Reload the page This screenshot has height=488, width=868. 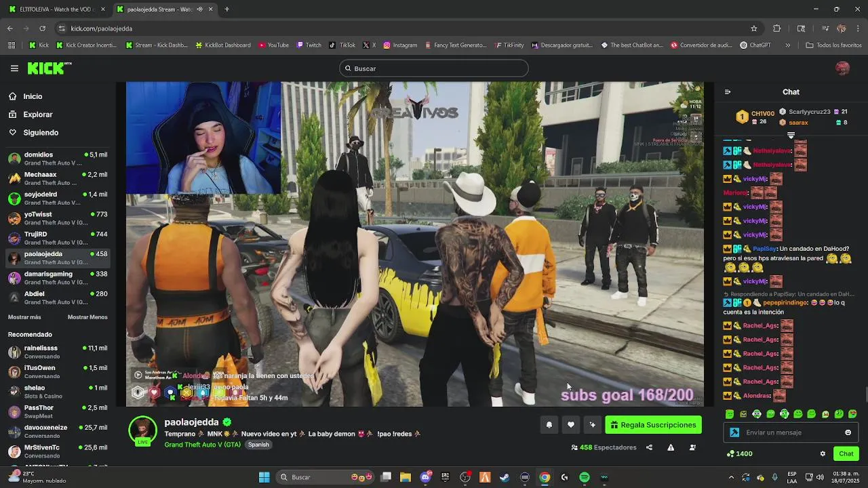point(42,28)
